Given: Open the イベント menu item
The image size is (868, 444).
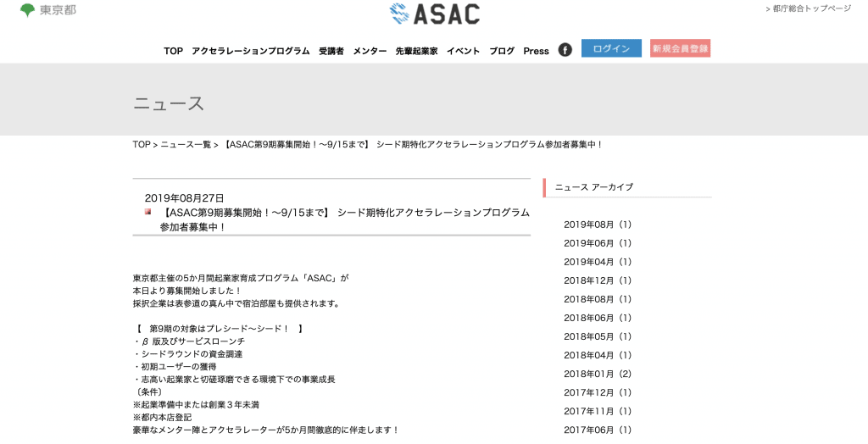Looking at the screenshot, I should click(x=464, y=51).
